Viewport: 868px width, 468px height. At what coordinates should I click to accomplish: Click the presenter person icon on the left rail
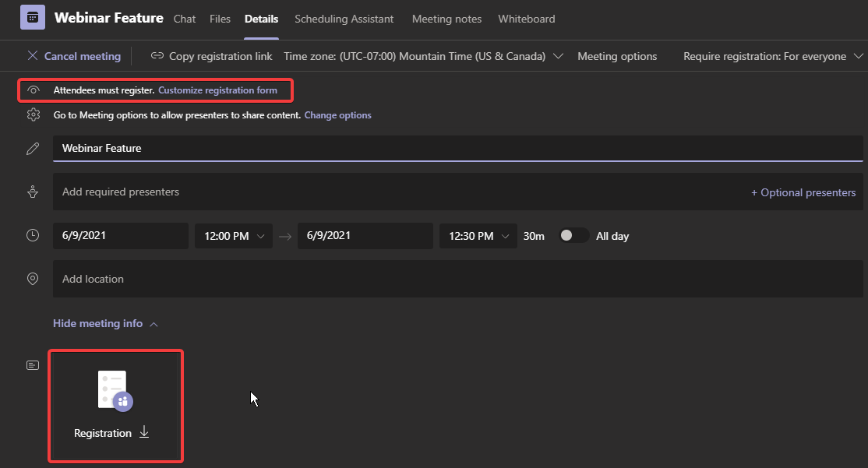[32, 192]
